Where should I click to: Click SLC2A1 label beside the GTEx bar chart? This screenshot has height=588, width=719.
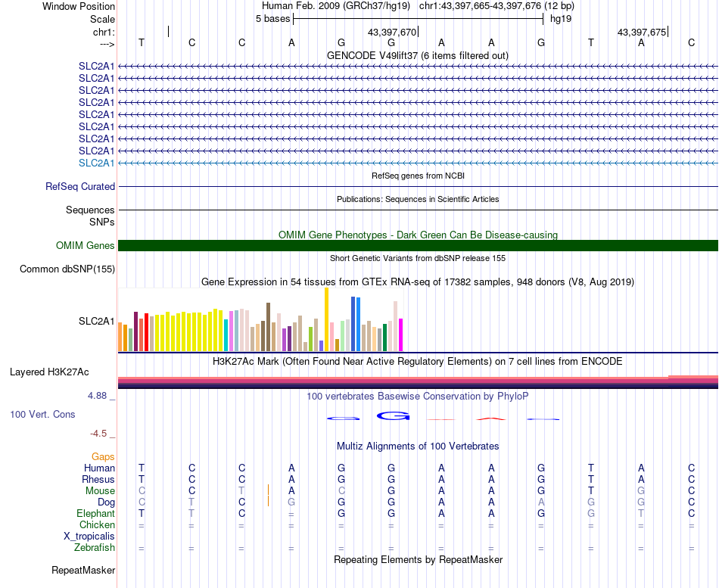pos(96,321)
